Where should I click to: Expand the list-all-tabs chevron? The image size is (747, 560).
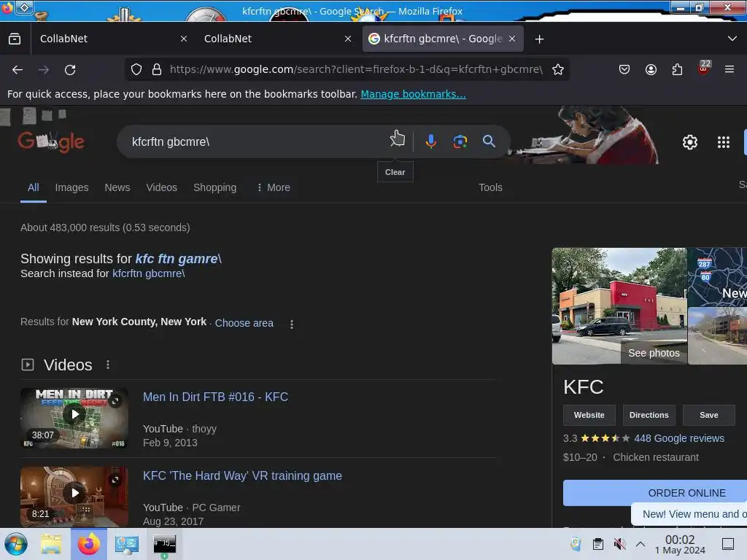(x=732, y=39)
